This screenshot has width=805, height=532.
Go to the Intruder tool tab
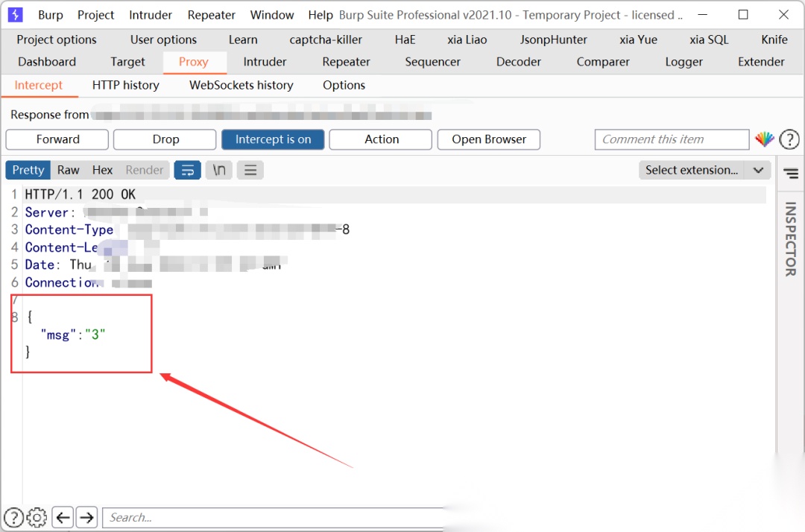[x=265, y=62]
